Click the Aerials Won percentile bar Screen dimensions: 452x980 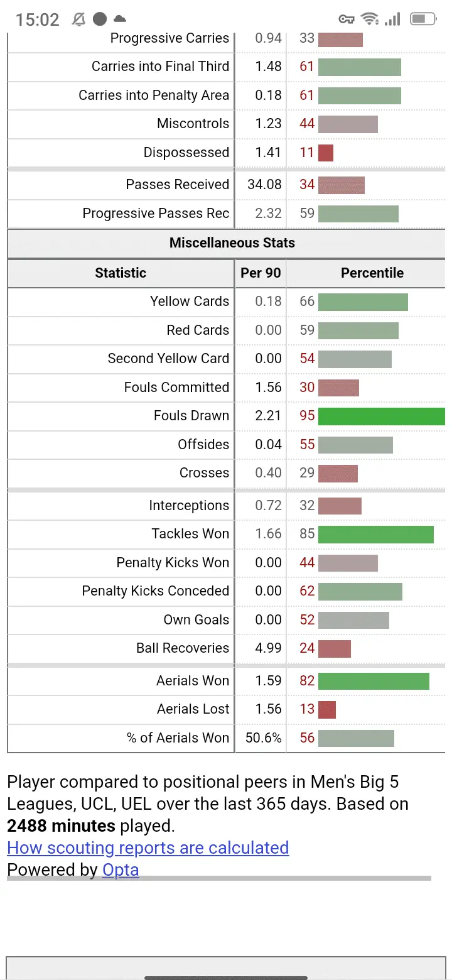coord(374,681)
